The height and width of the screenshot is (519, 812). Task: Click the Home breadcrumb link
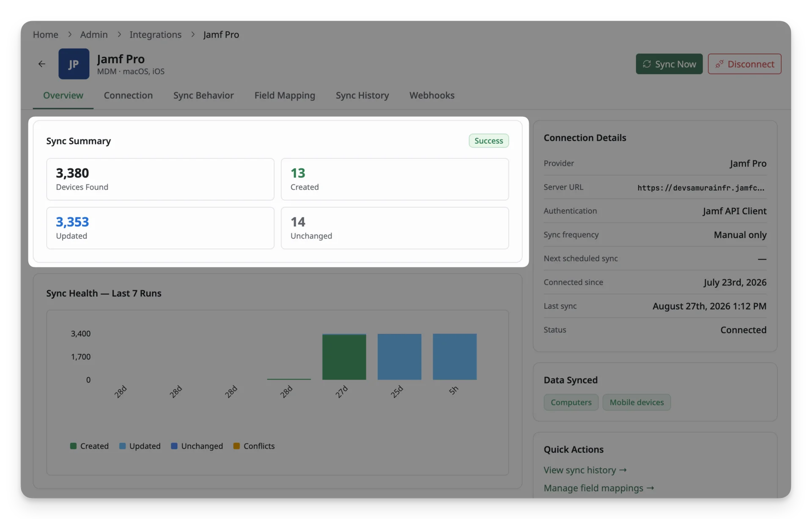tap(46, 34)
